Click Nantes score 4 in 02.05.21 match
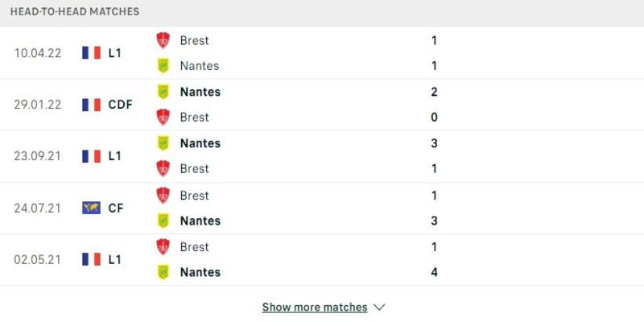The width and height of the screenshot is (644, 322). (x=434, y=272)
